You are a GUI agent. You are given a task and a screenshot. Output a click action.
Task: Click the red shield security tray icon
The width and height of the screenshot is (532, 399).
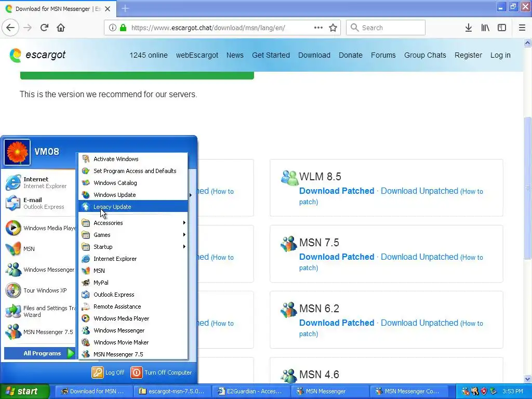pos(484,391)
